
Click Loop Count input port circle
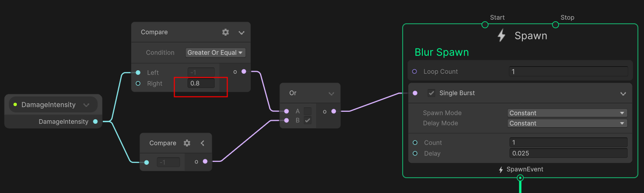coord(414,72)
